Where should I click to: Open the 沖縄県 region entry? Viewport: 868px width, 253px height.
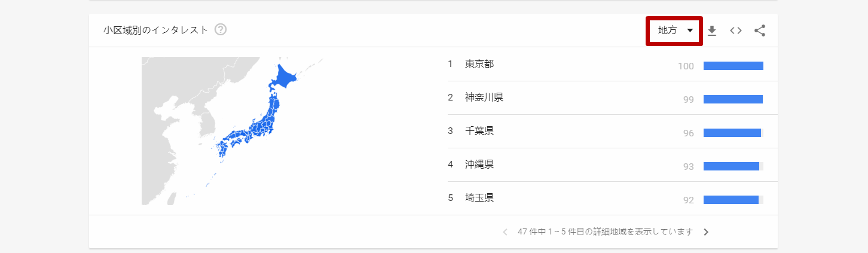[x=479, y=164]
